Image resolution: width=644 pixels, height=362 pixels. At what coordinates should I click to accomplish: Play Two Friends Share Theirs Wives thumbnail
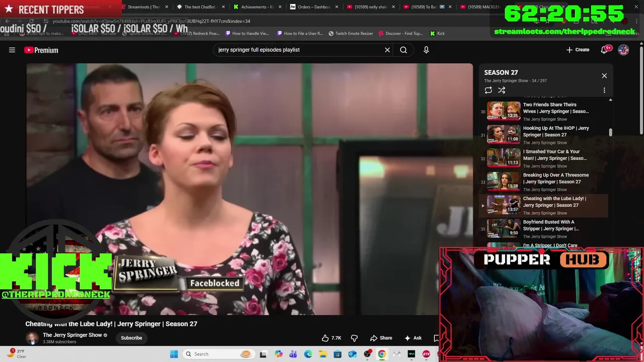504,111
